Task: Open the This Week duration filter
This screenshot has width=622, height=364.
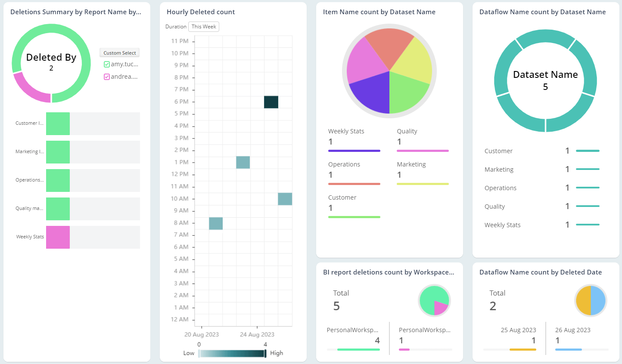Action: (203, 26)
